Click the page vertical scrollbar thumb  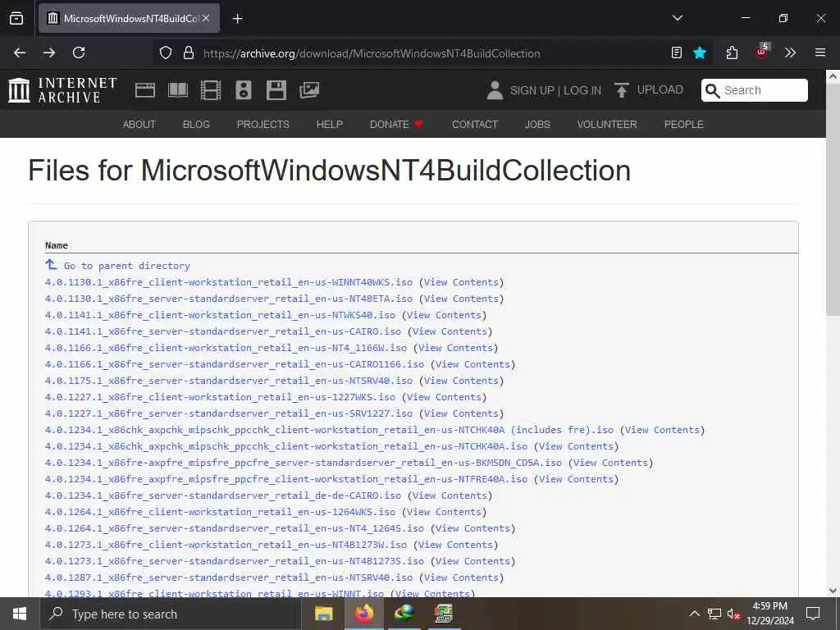833,199
